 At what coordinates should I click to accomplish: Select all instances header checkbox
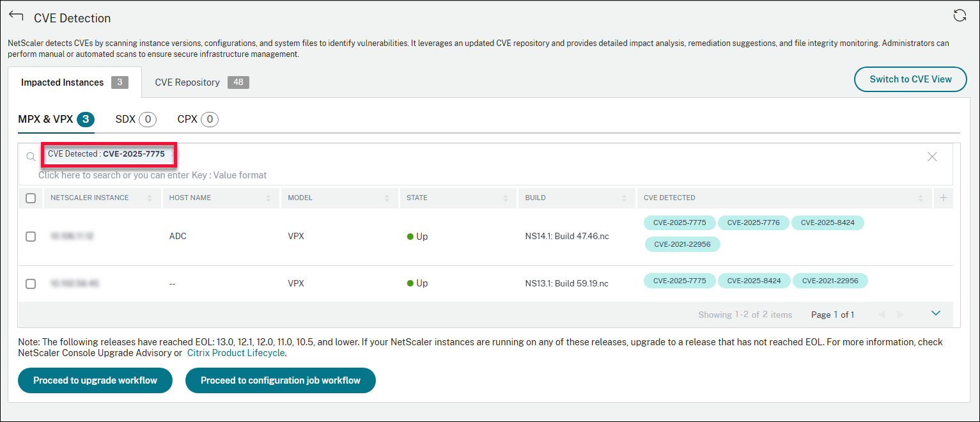31,198
